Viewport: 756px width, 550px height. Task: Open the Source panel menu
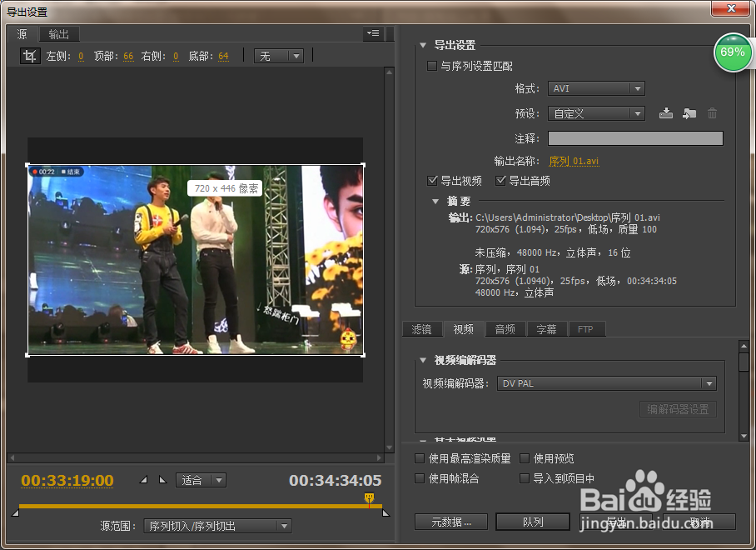[372, 33]
